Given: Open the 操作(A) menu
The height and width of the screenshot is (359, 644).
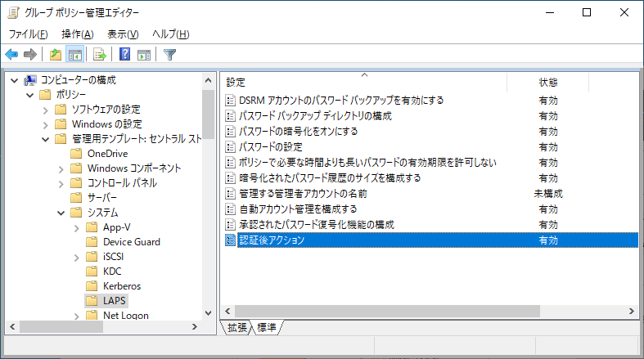Looking at the screenshot, I should point(77,34).
